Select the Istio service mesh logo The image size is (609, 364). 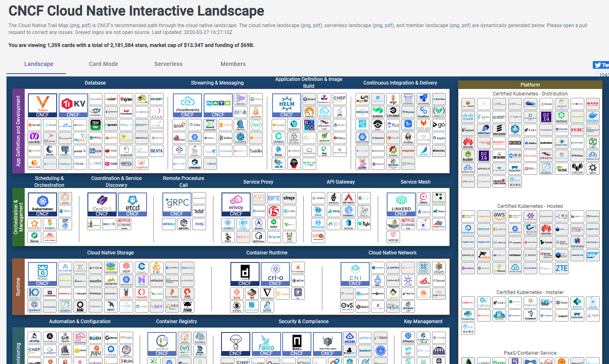point(424,211)
